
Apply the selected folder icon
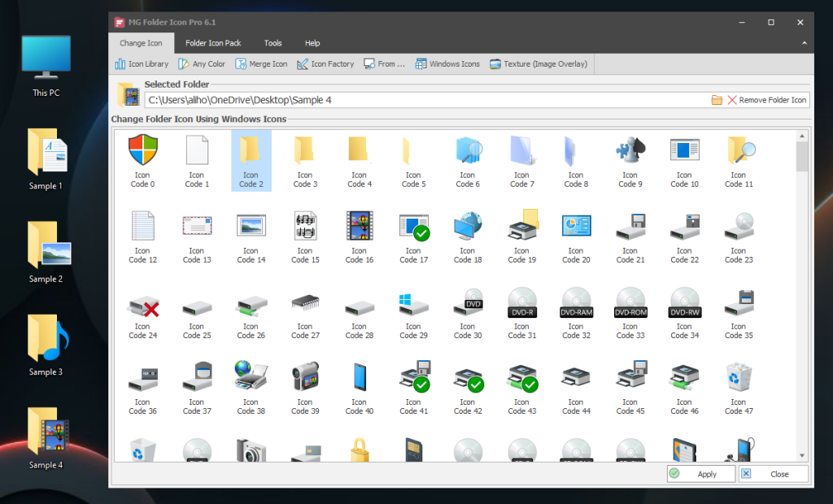point(700,474)
